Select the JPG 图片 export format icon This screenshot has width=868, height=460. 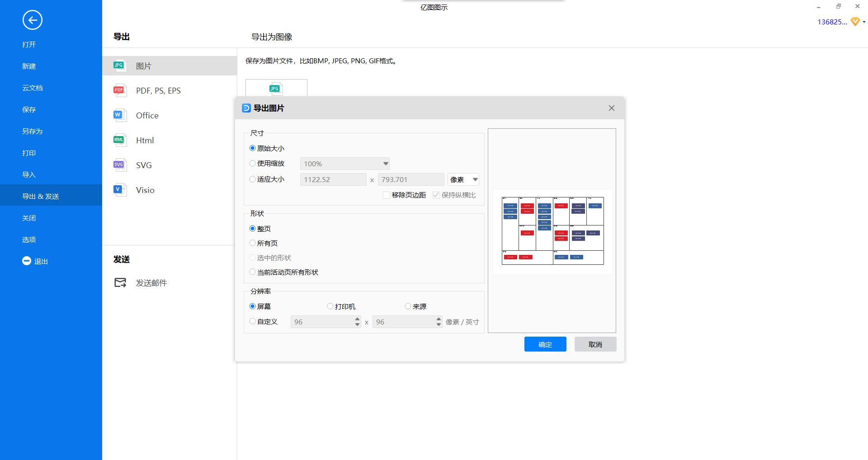(119, 65)
